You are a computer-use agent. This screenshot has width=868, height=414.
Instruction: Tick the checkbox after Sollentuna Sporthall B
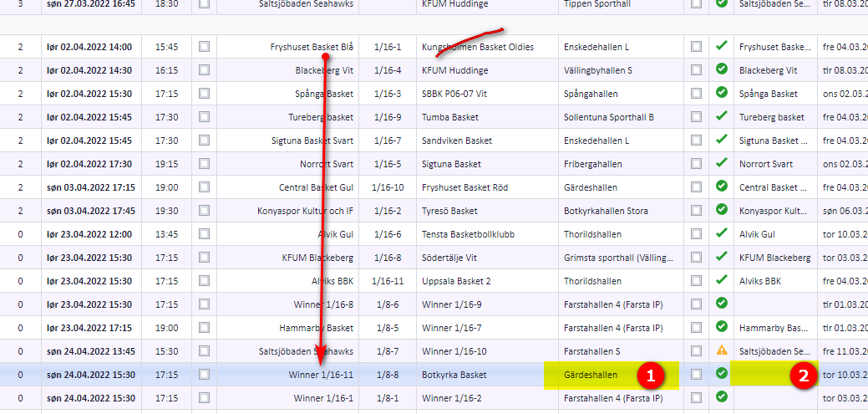click(x=696, y=117)
